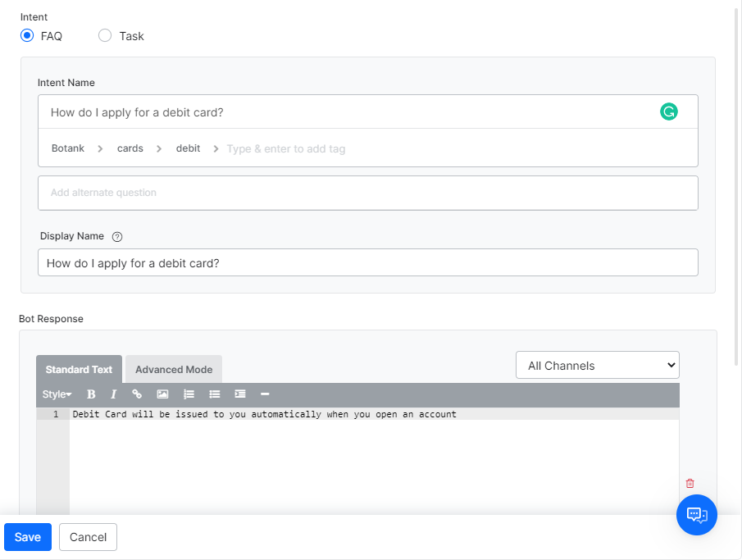
Task: Toggle bold formatting in the response editor
Action: point(91,394)
